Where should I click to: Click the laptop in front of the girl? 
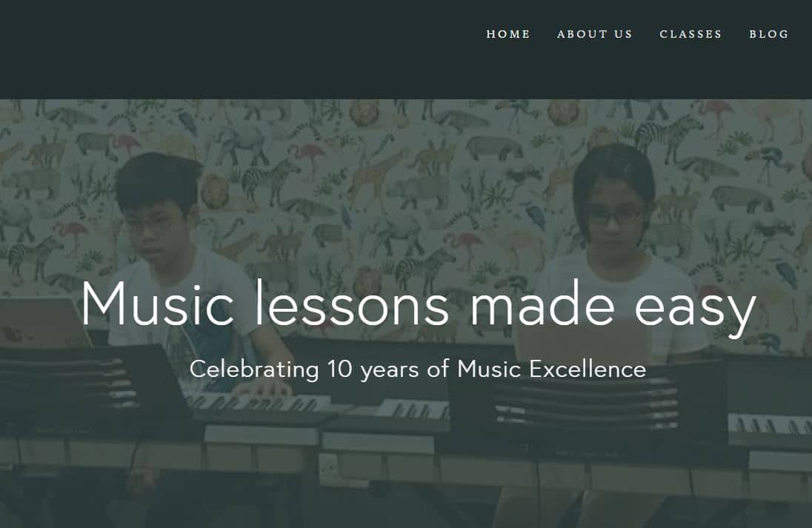[x=580, y=341]
